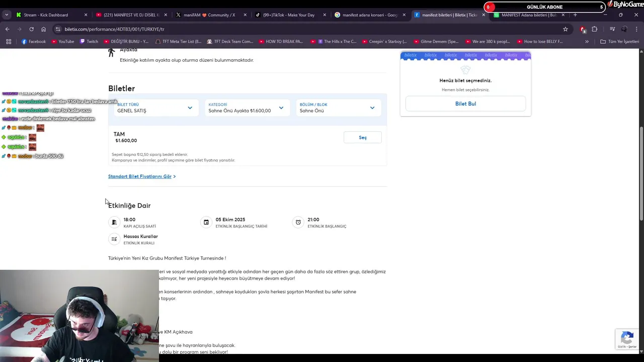
Task: Click the Etkinliğe Dair heading
Action: coord(129,205)
